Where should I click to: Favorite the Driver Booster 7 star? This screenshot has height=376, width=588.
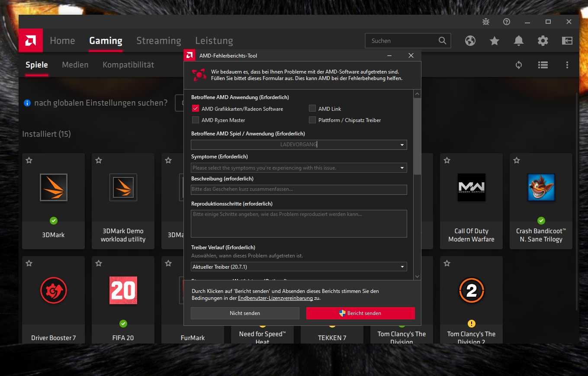(x=29, y=264)
